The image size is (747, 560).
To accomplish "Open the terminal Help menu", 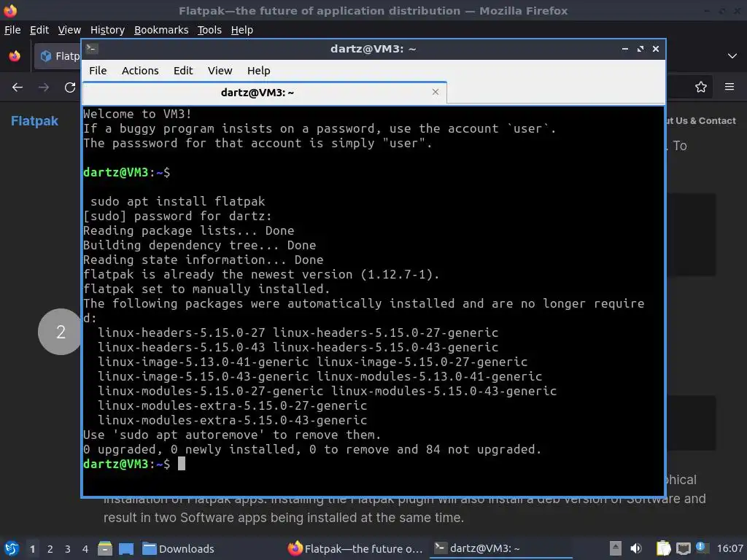I will [259, 71].
